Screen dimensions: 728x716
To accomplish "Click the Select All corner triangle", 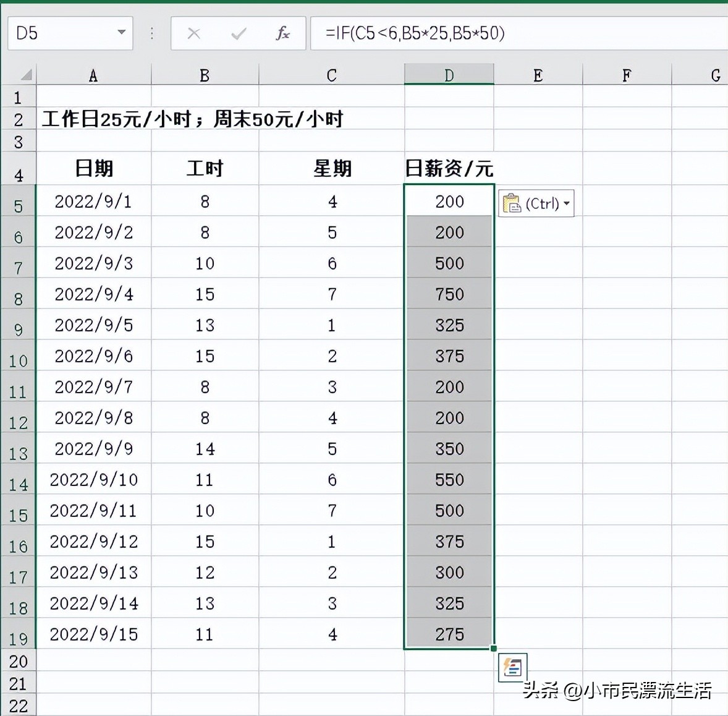I will pos(26,74).
